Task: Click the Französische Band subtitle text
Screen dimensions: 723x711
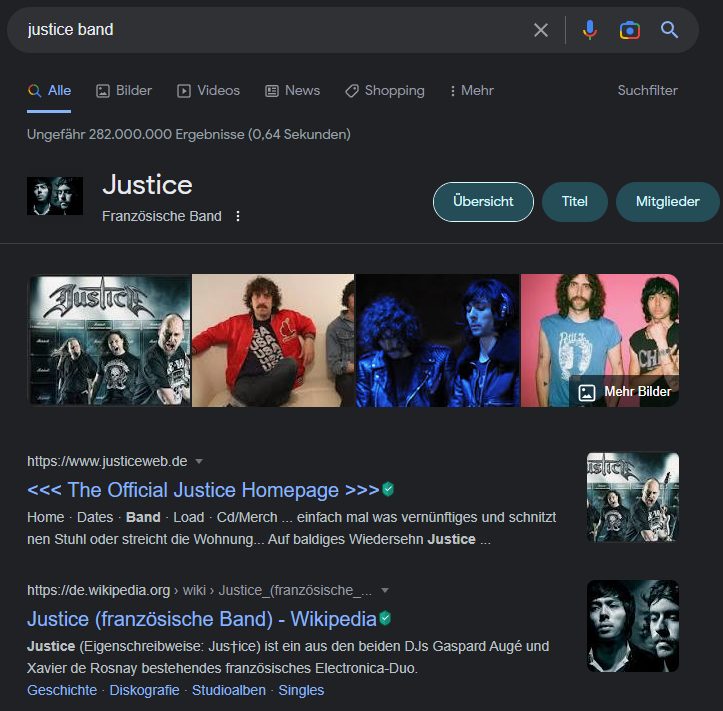Action: pyautogui.click(x=162, y=216)
